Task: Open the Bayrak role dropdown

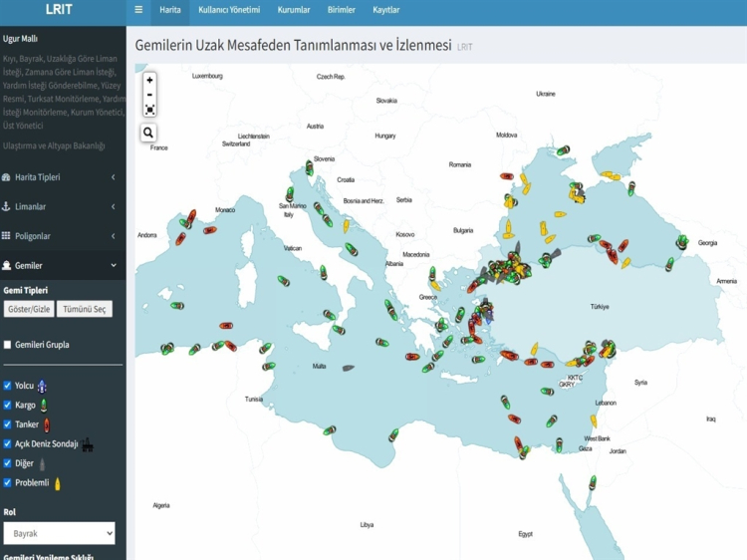Action: pos(59,533)
